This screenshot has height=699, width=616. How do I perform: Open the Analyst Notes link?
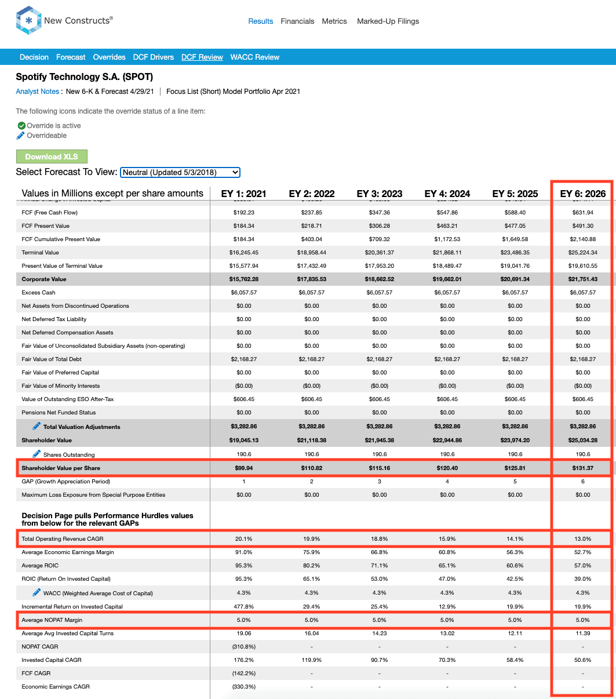[38, 92]
